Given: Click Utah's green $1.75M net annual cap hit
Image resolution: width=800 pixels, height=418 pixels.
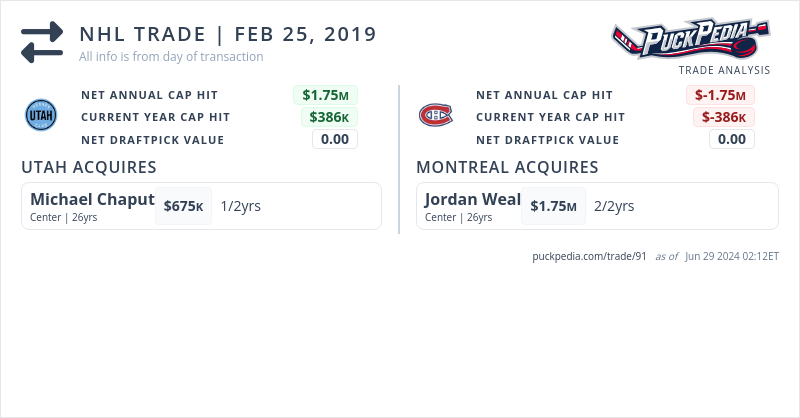Looking at the screenshot, I should click(x=325, y=95).
